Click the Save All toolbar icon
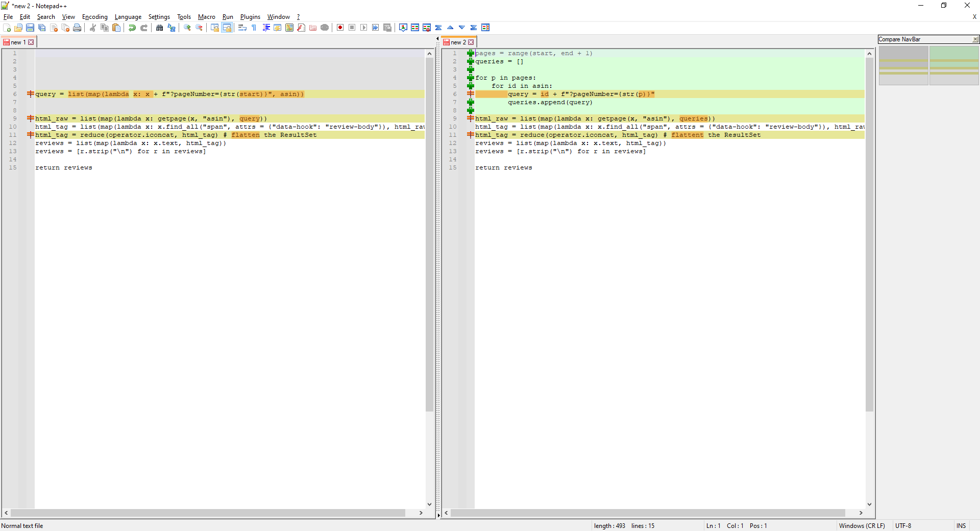 (42, 28)
